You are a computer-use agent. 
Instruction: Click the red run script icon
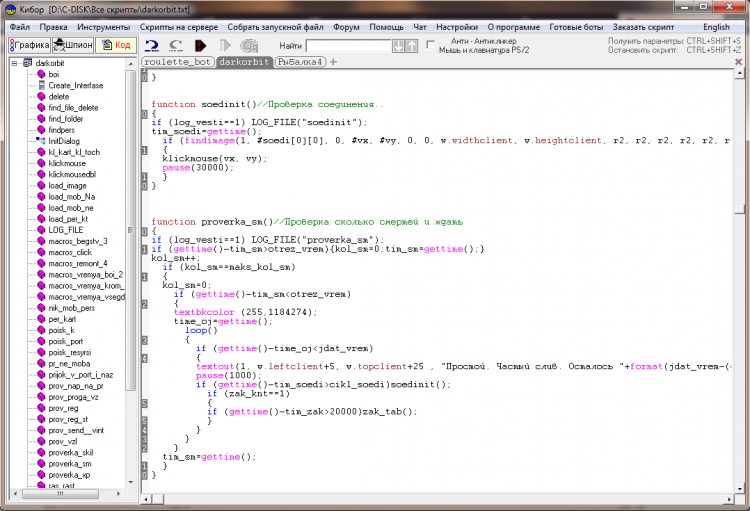point(201,46)
